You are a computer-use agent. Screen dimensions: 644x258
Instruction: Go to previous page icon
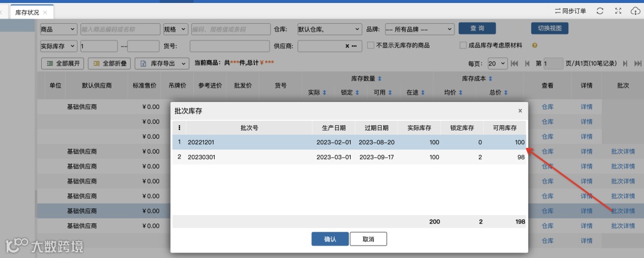point(527,64)
